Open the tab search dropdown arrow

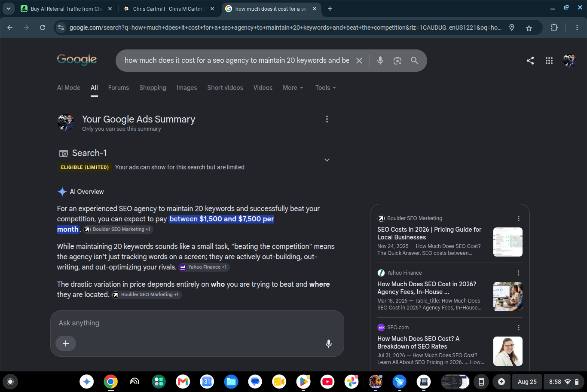point(9,9)
